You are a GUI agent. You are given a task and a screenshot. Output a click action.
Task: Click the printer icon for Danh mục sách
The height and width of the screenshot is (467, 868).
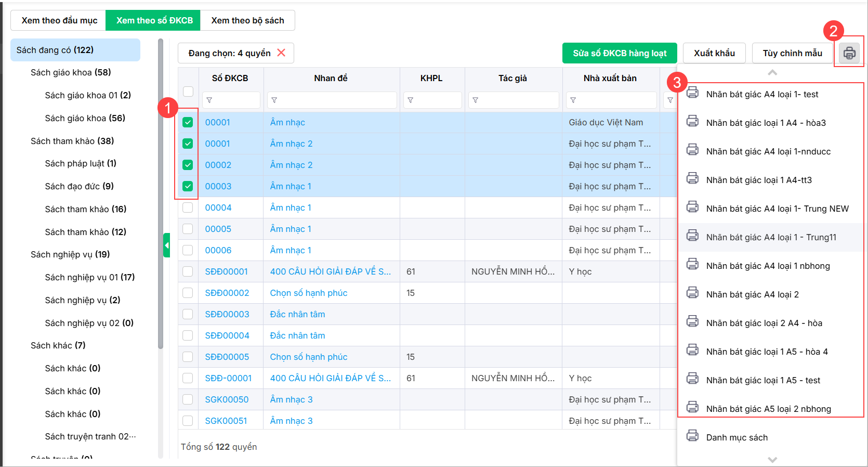(x=693, y=436)
